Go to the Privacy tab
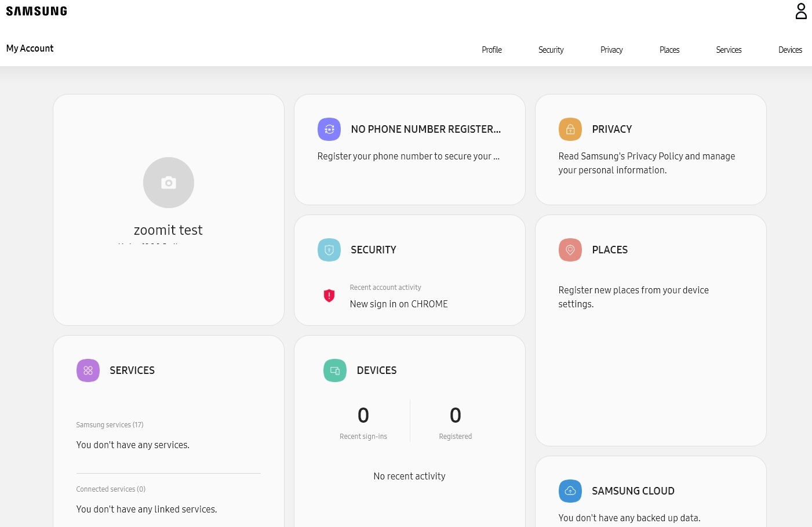The width and height of the screenshot is (812, 527). point(611,50)
